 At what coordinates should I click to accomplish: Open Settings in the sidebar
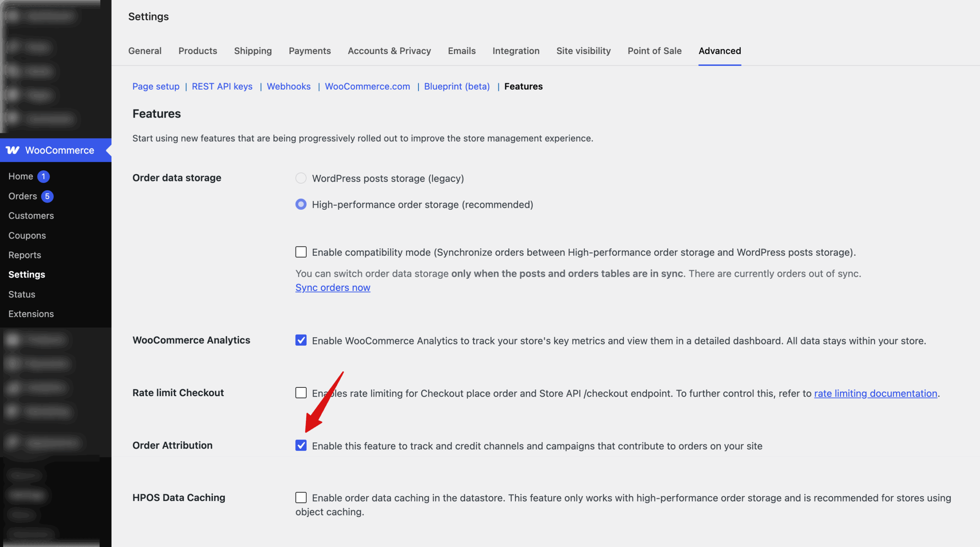27,274
